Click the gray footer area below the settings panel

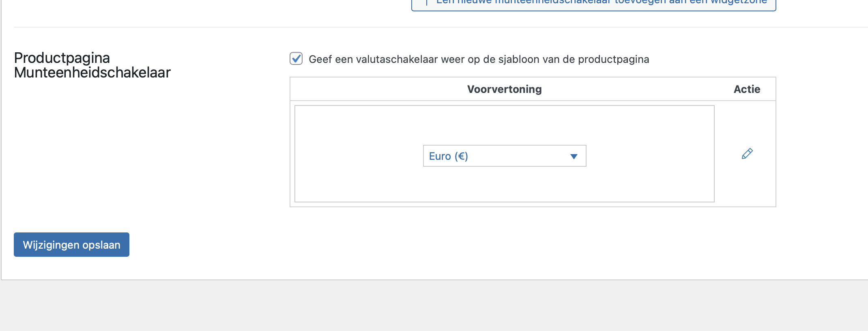pos(434,306)
